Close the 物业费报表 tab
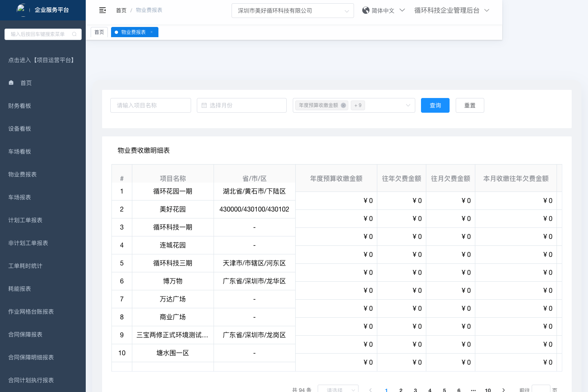 click(x=151, y=32)
